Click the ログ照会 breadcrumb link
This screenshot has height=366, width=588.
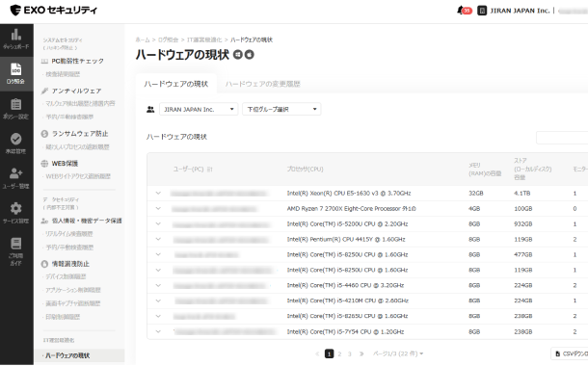[168, 39]
